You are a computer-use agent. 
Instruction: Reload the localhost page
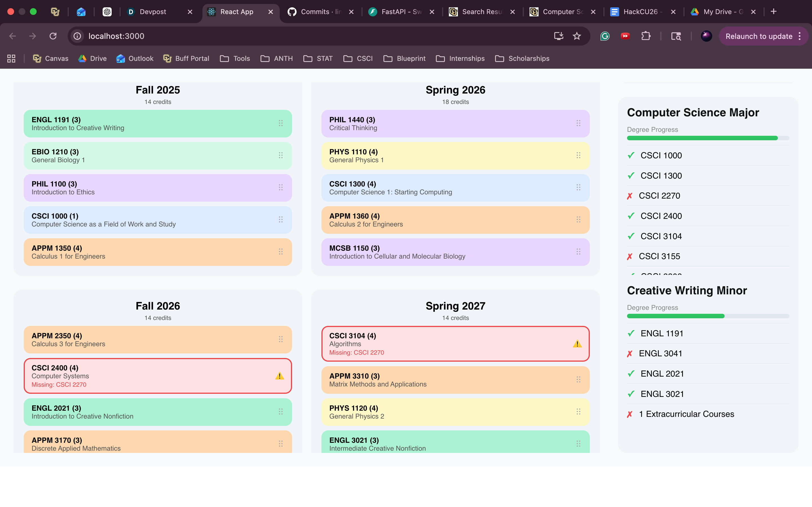pyautogui.click(x=53, y=36)
